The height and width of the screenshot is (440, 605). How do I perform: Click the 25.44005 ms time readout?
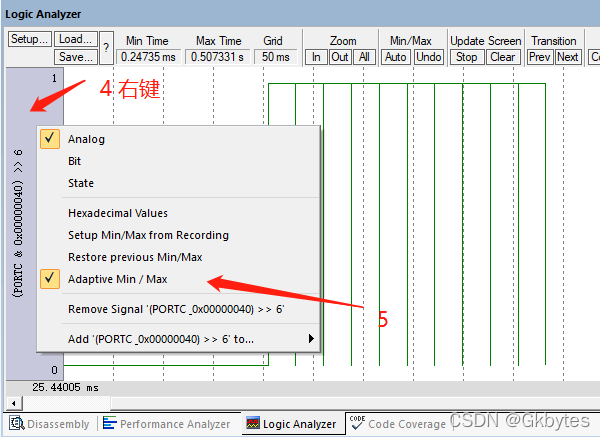[65, 388]
